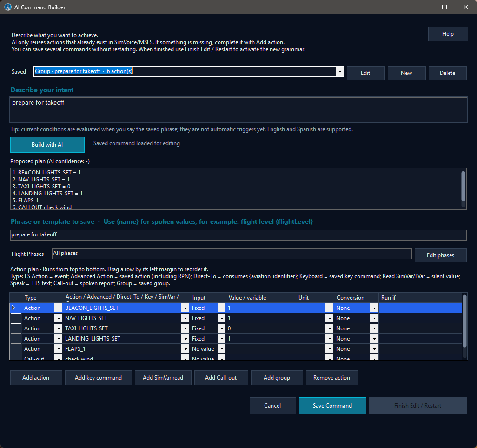Click the Run if column header
This screenshot has height=448, width=477.
(420, 298)
